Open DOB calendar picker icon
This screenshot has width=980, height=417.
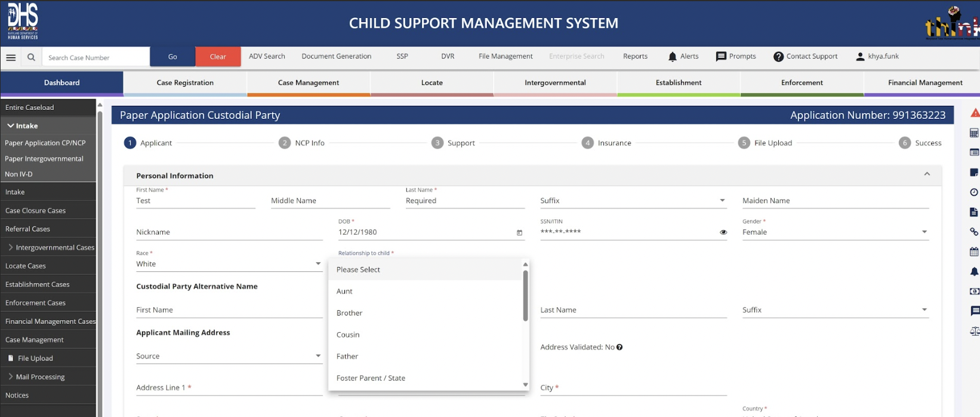click(519, 232)
